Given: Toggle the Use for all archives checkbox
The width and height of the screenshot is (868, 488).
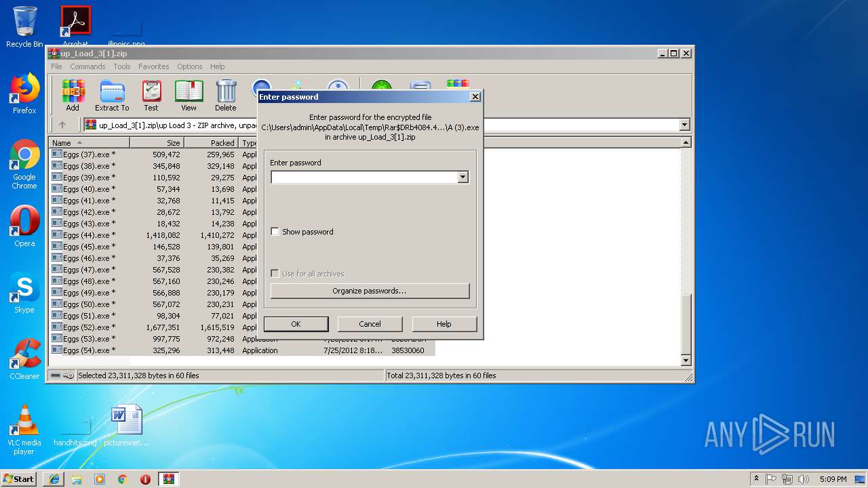Looking at the screenshot, I should coord(275,274).
